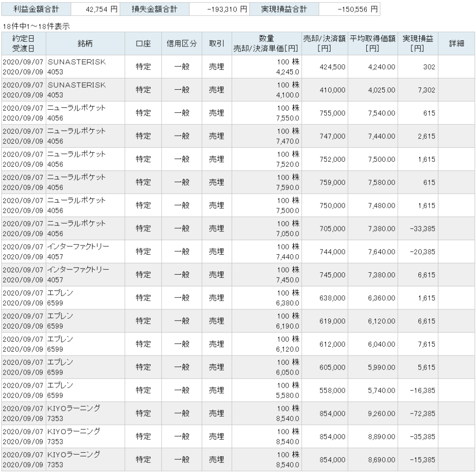Click the unit price 7,050.0
476x474 pixels.
pyautogui.click(x=287, y=234)
